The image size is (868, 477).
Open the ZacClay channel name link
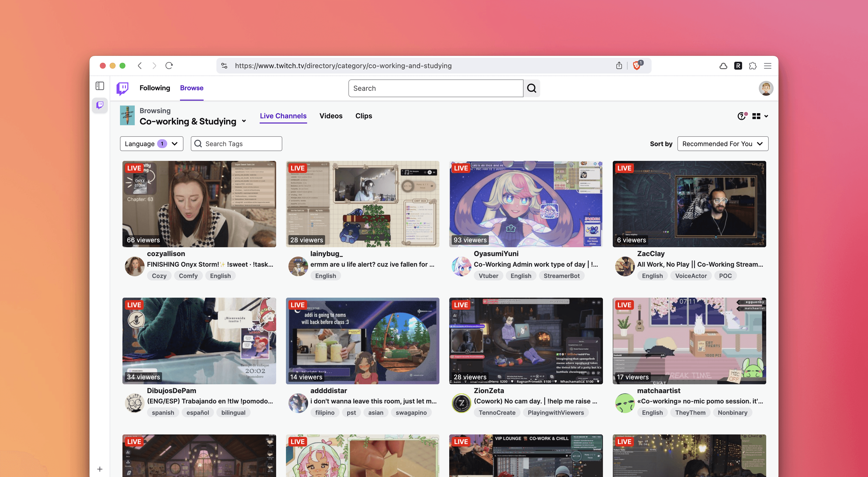pos(651,253)
